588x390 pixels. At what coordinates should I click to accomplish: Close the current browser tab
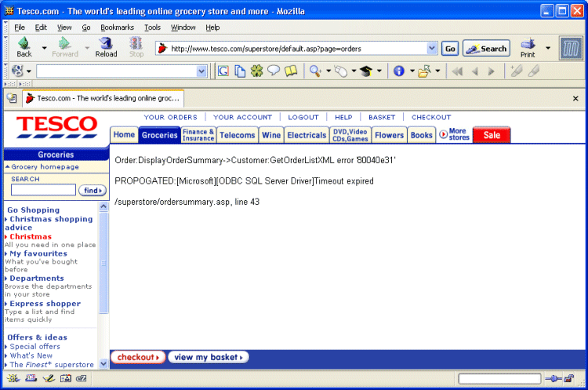click(575, 98)
